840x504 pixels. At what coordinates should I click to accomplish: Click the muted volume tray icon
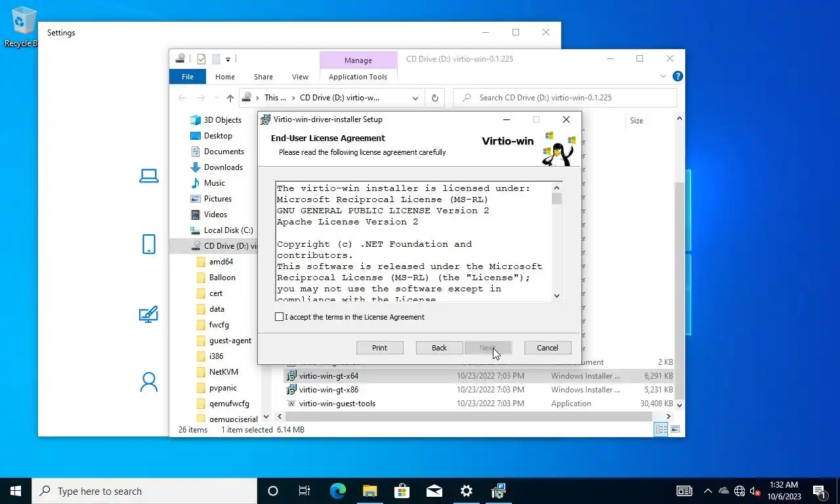point(755,491)
